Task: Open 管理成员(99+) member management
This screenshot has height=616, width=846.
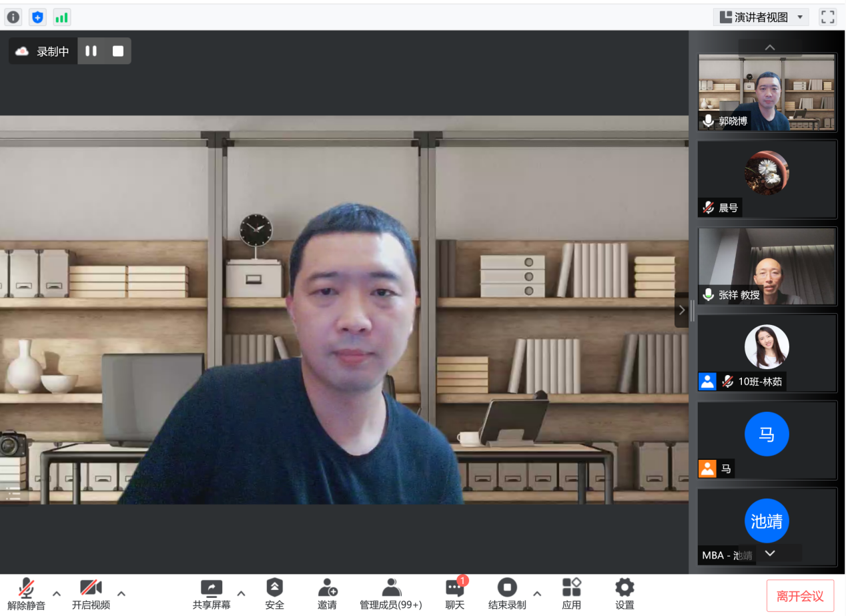Action: point(391,594)
